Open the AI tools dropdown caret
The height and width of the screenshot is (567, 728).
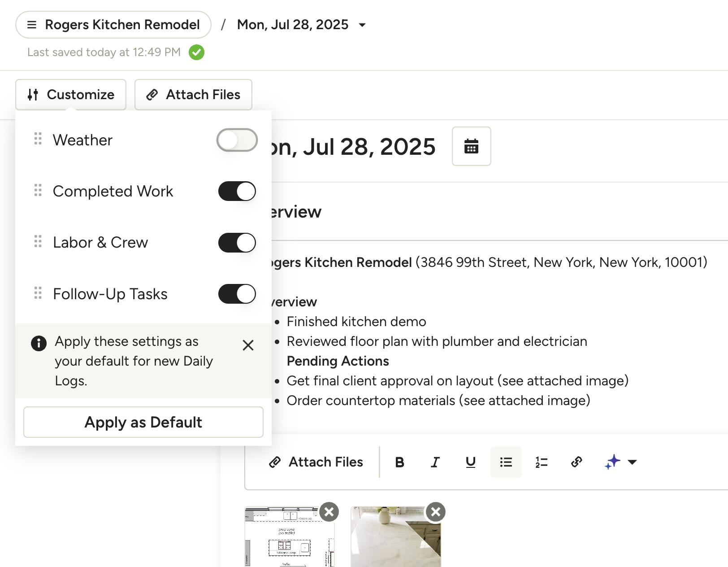point(632,462)
